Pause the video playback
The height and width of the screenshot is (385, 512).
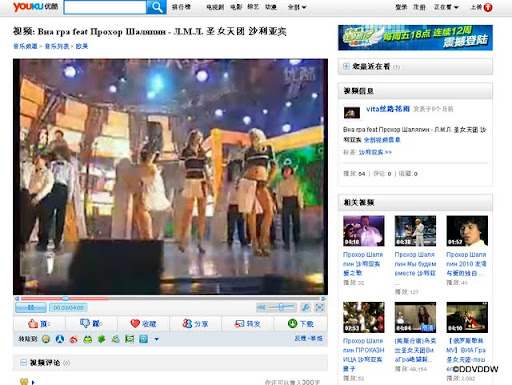click(x=31, y=307)
